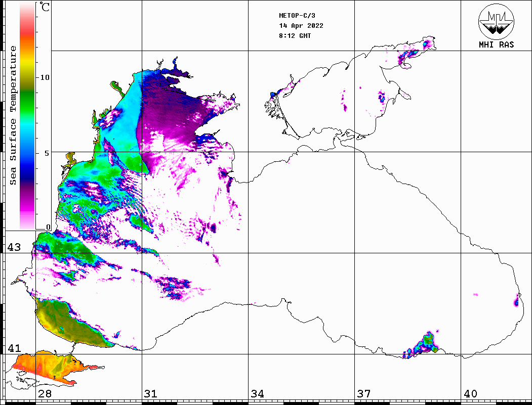Click latitude label '41'
Image resolution: width=532 pixels, height=405 pixels.
[x=14, y=348]
